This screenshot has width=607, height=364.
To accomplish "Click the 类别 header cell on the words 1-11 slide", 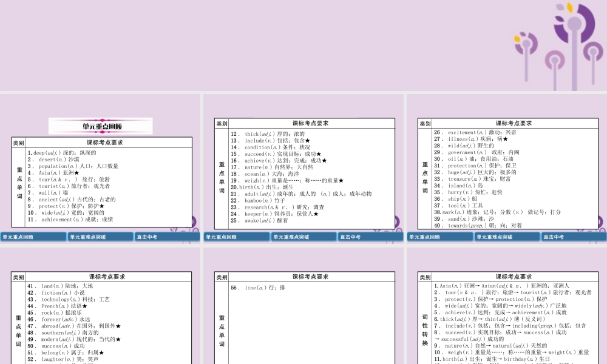I will pos(19,143).
